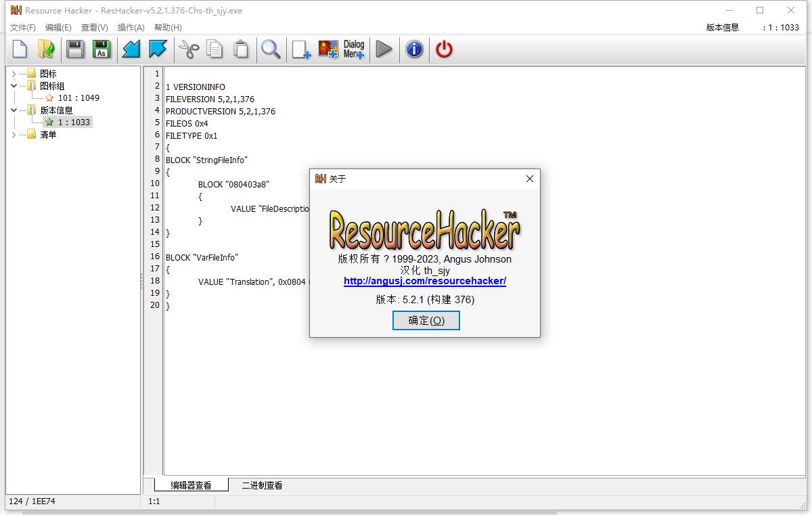Click the PRODUCTVERSION 5,2,1,376 line
Image resolution: width=812 pixels, height=515 pixels.
pyautogui.click(x=221, y=112)
